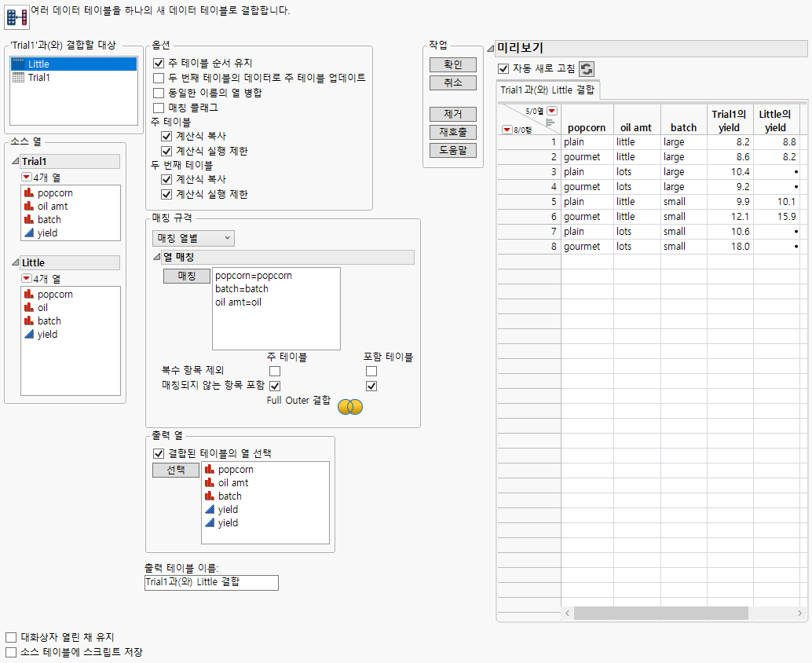The image size is (812, 663).
Task: Select the yield column in the Little source list
Action: coord(47,335)
